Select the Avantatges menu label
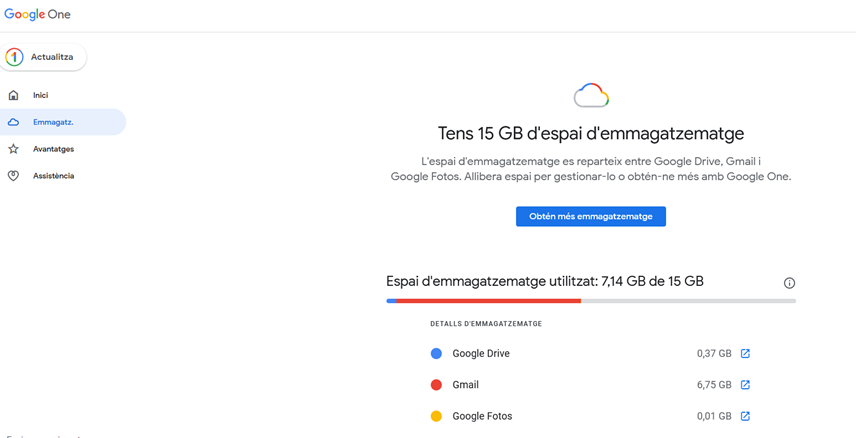 click(53, 149)
